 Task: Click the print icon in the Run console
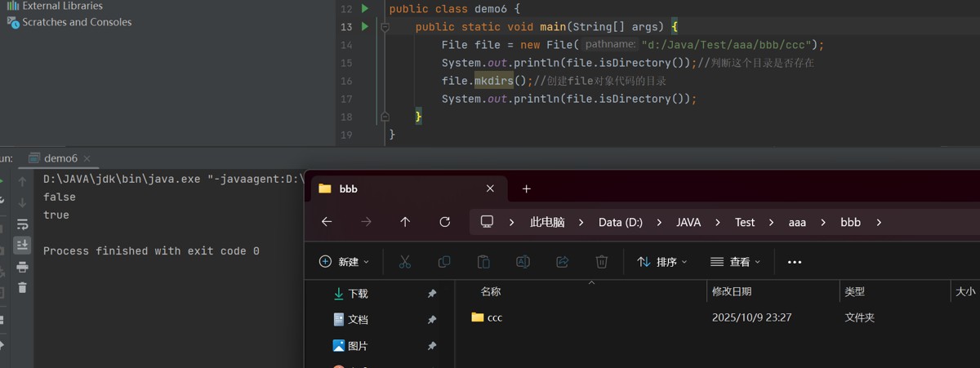tap(23, 267)
